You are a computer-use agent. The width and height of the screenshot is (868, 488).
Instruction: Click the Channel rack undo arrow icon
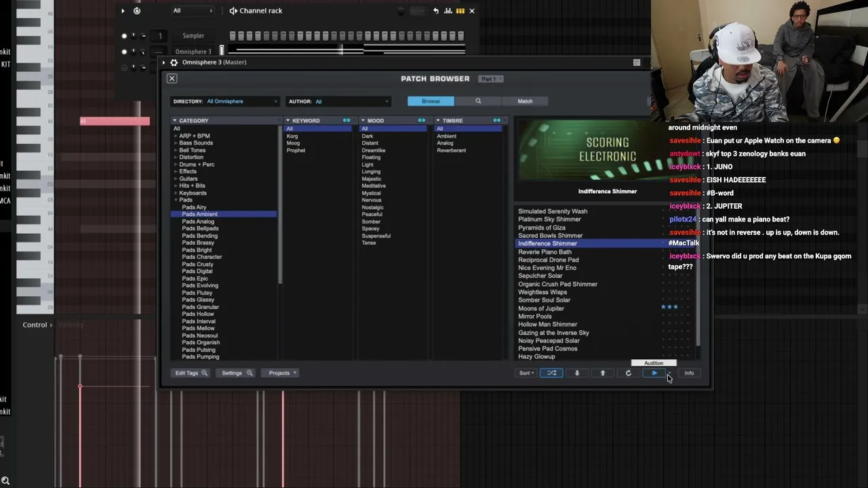coord(435,11)
